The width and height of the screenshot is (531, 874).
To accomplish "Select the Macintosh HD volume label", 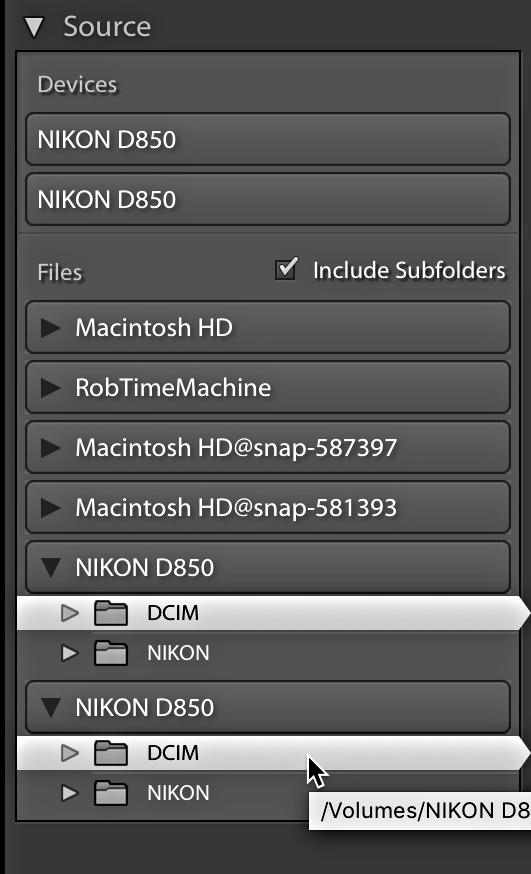I will [x=154, y=328].
